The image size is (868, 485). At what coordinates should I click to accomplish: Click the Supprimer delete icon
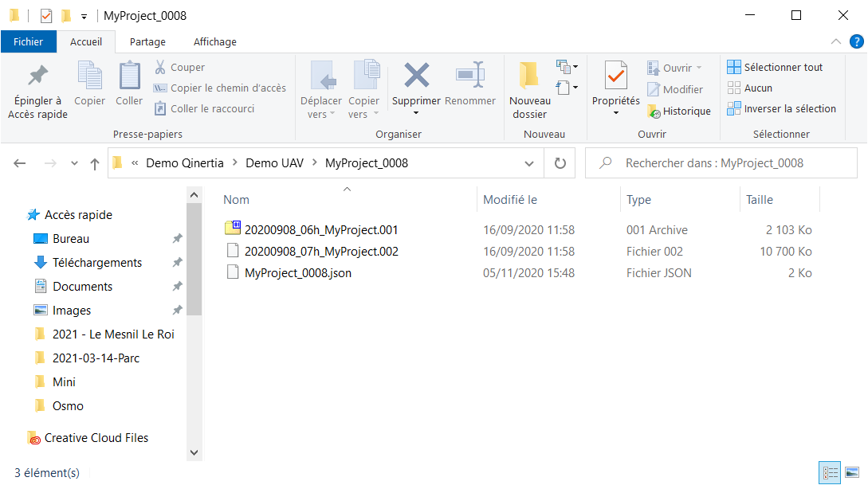pos(416,76)
